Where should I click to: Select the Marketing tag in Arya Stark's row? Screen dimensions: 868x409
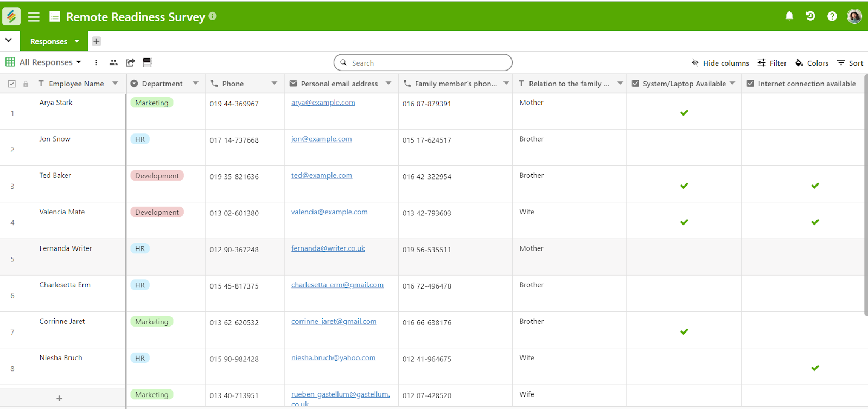[x=152, y=103]
